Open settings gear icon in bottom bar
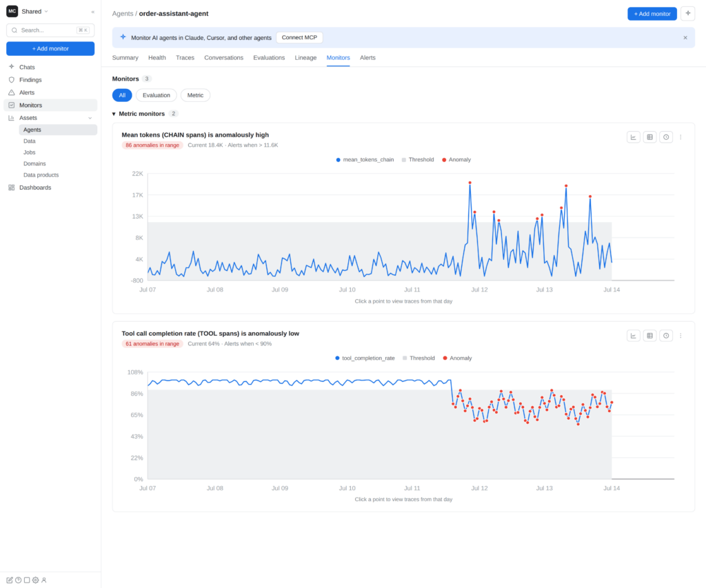The height and width of the screenshot is (588, 706). [x=36, y=580]
